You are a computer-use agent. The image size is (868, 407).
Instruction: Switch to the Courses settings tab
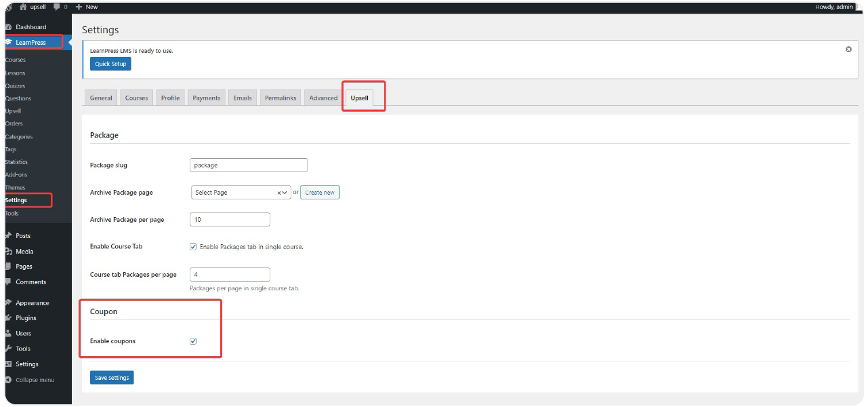coord(136,98)
